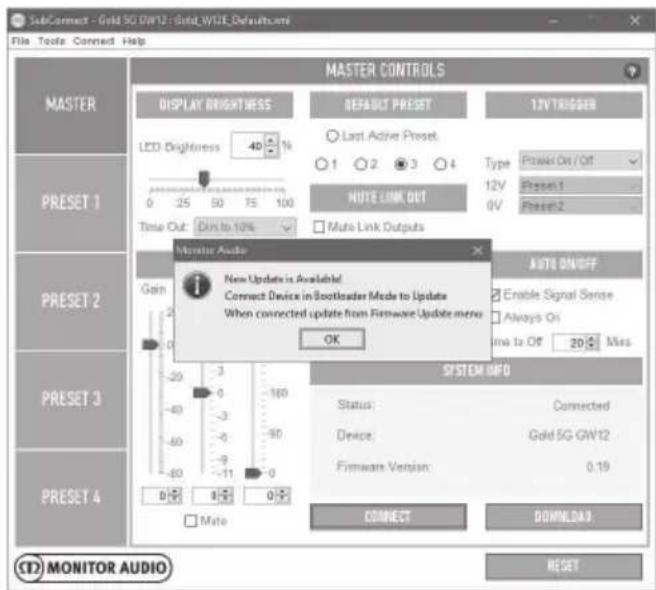
Task: Toggle Mute Link Outputs checkbox
Action: click(x=319, y=227)
